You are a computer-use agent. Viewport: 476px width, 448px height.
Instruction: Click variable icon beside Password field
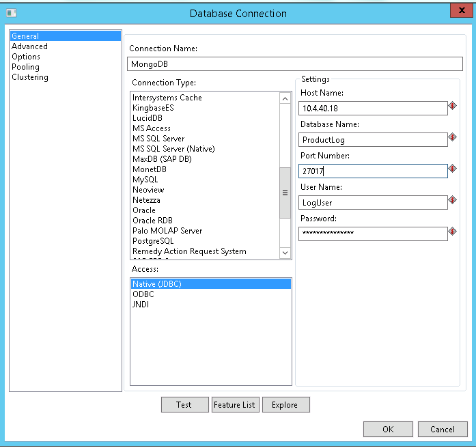click(452, 232)
